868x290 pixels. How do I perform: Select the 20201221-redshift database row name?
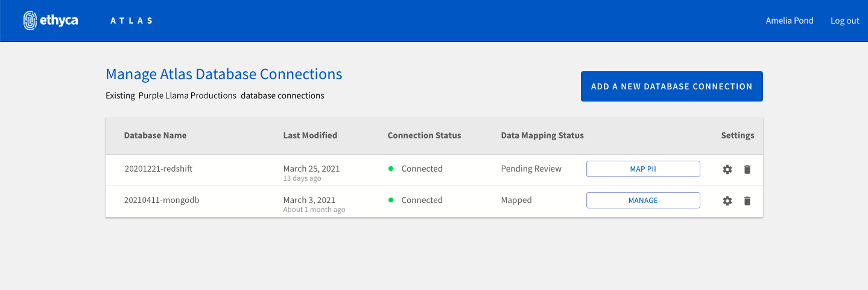pos(158,169)
